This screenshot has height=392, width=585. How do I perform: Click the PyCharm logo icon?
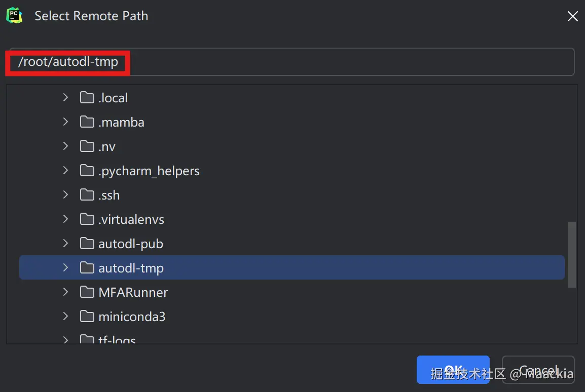point(14,15)
